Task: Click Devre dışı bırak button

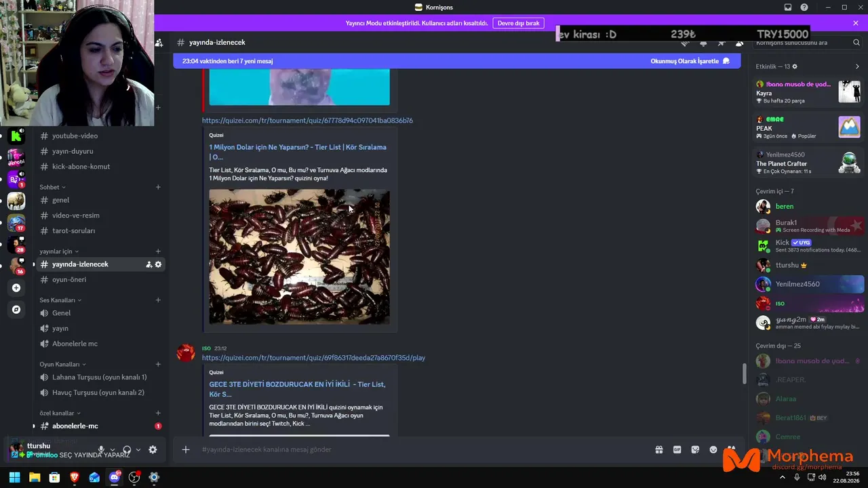Action: tap(519, 23)
